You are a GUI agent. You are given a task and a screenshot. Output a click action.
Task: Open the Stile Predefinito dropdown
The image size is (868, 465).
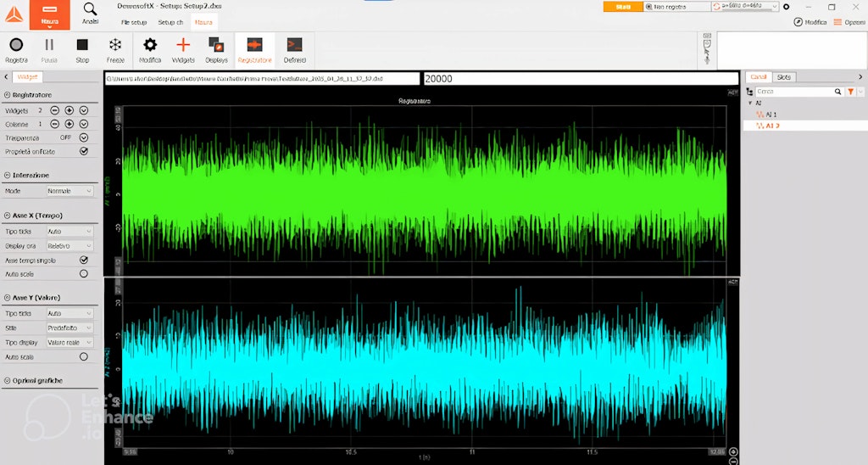[x=70, y=328]
